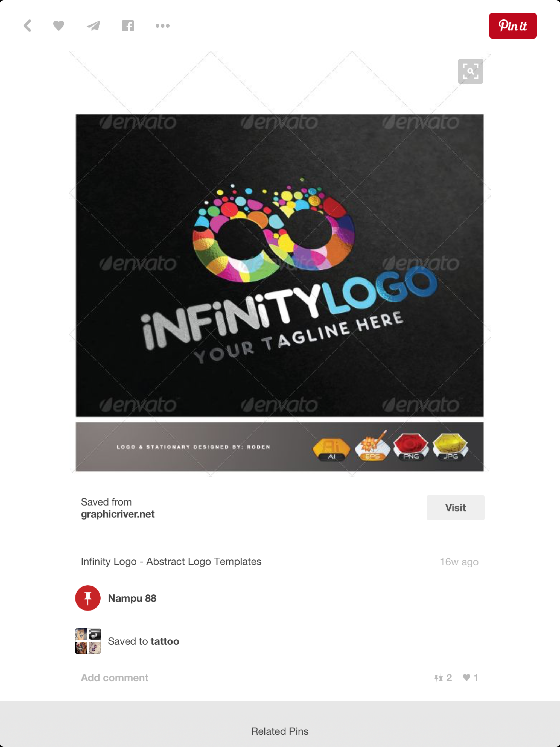Screen dimensions: 560x747
Task: Click the Visit button
Action: pyautogui.click(x=455, y=507)
